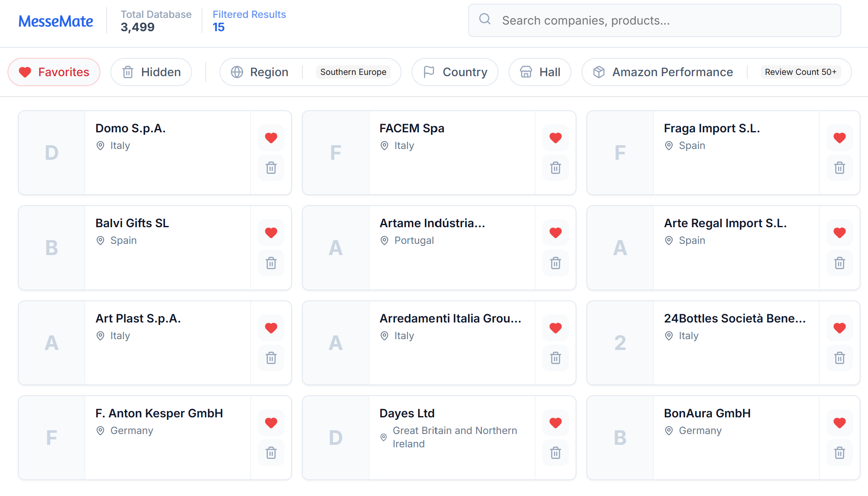This screenshot has height=496, width=868.
Task: Click the heart icon on 24Bottles card
Action: click(839, 327)
